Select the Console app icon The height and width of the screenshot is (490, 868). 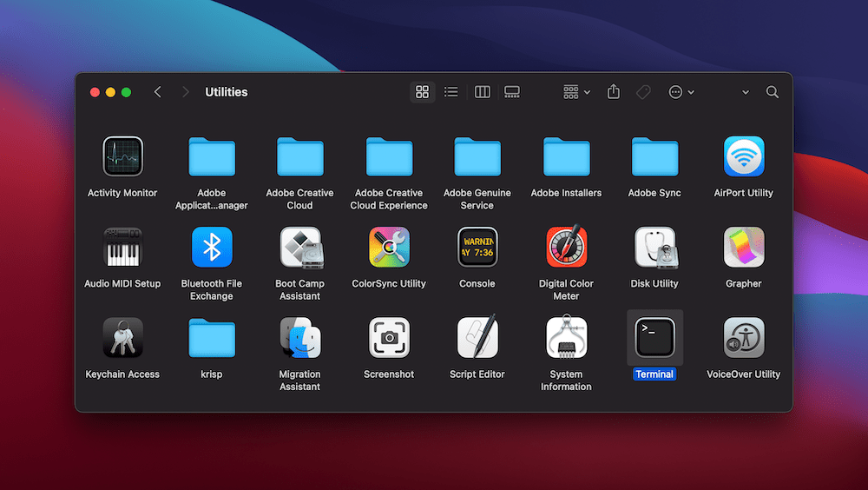[477, 248]
